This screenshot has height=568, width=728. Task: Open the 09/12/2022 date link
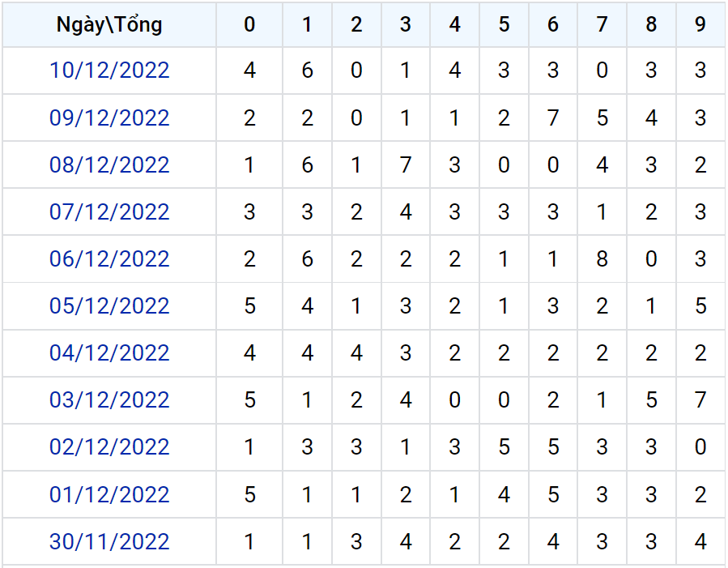109,118
